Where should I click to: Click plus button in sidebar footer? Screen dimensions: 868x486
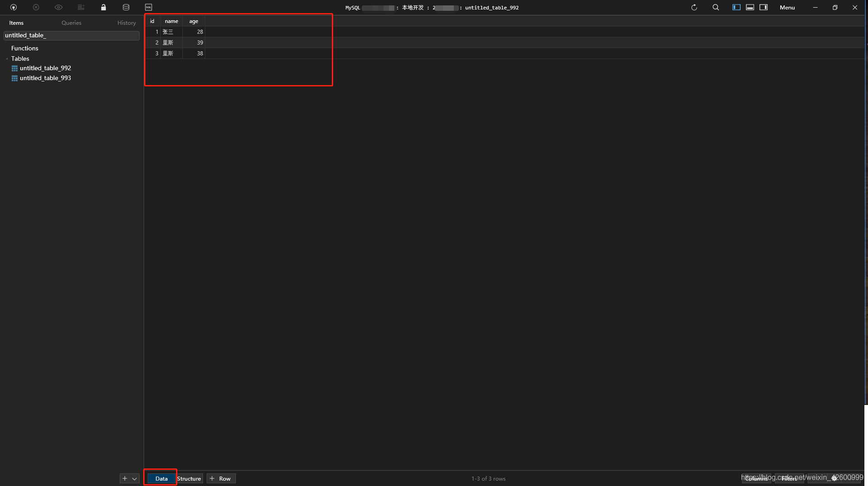(125, 479)
